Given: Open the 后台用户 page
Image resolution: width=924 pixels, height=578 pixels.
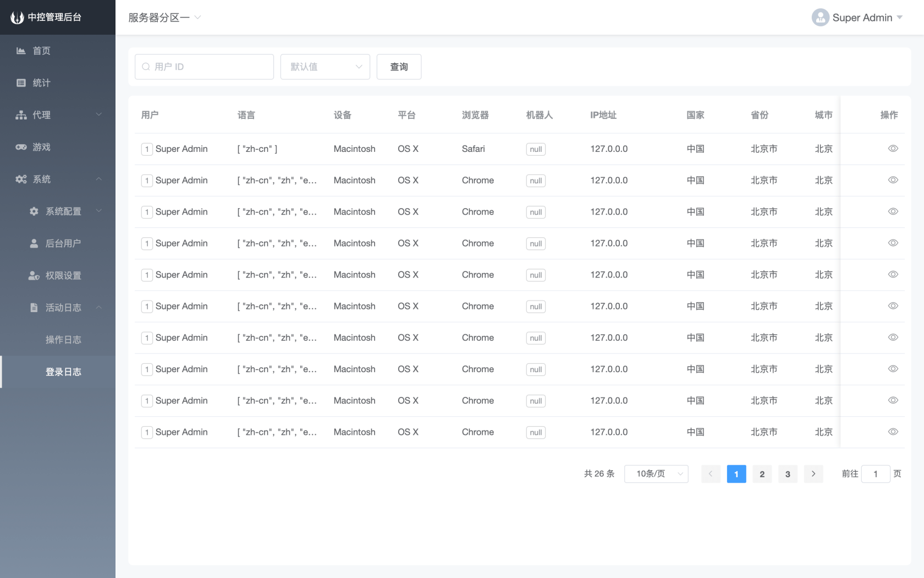Looking at the screenshot, I should click(x=58, y=243).
